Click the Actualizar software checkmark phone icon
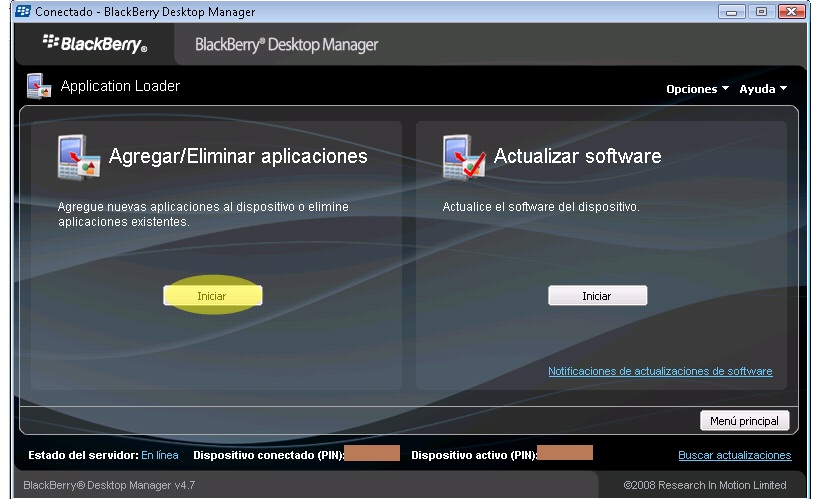 [x=463, y=158]
